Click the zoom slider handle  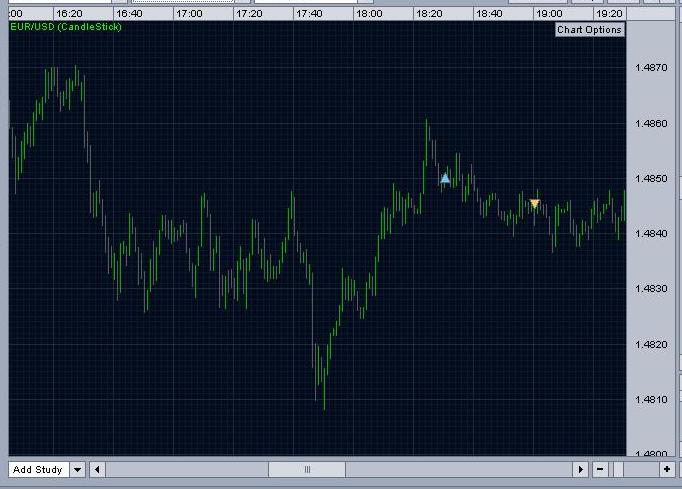pyautogui.click(x=633, y=469)
